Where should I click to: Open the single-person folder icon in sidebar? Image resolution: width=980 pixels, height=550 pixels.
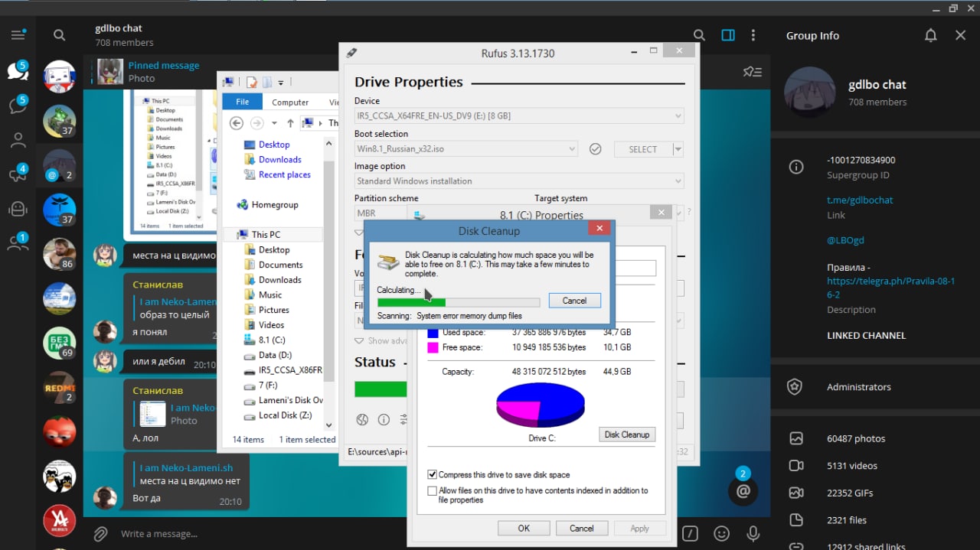(18, 140)
